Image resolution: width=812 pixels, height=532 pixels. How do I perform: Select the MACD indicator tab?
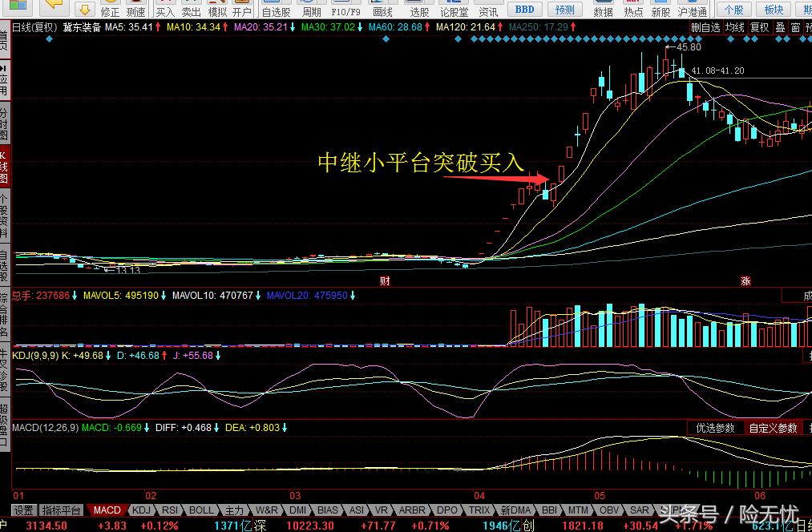(x=107, y=510)
